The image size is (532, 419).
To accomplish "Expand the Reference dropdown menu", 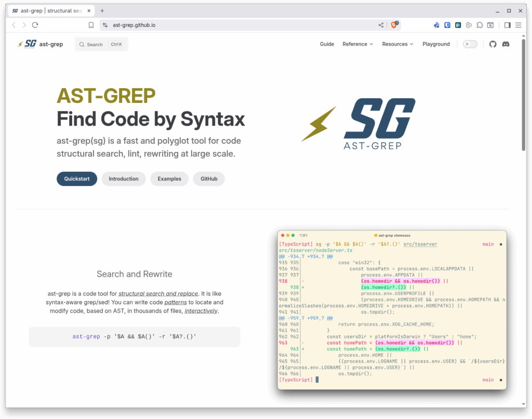I will (357, 44).
